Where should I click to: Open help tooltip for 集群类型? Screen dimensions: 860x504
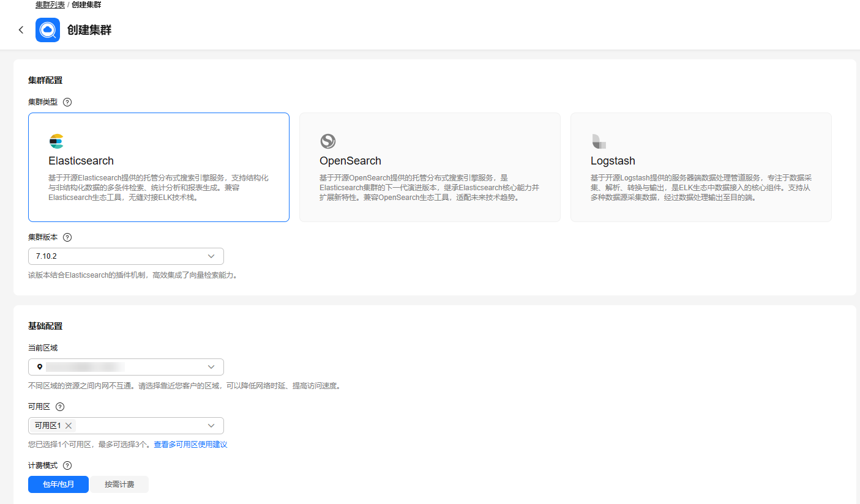[x=67, y=102]
